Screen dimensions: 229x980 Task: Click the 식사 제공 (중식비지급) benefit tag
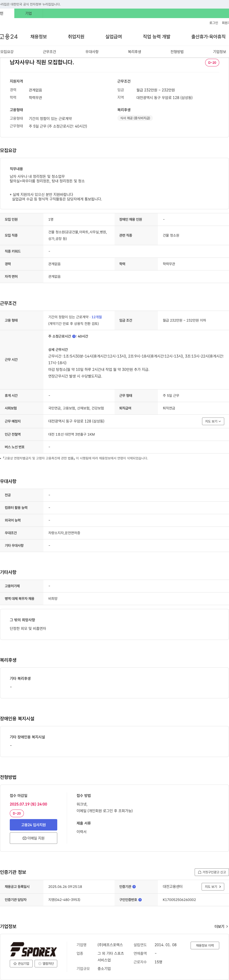pos(135,118)
